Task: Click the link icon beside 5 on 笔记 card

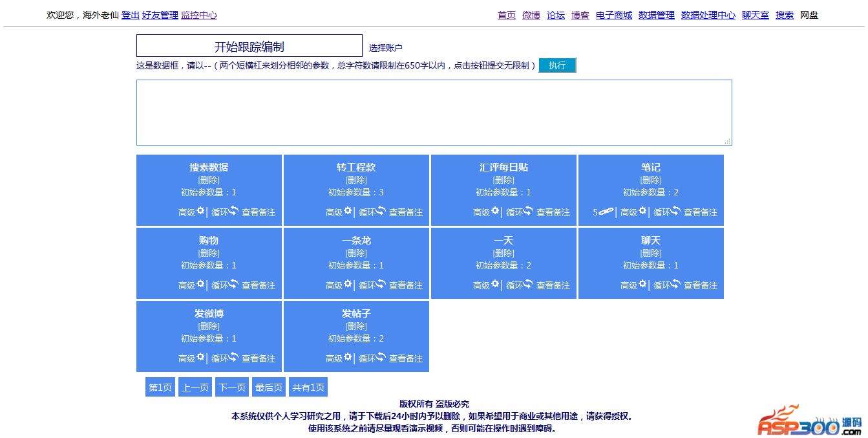Action: pyautogui.click(x=606, y=212)
